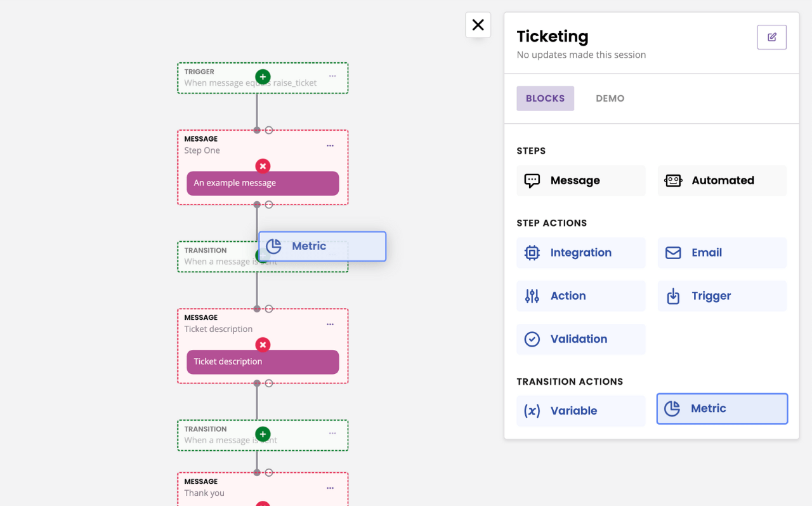812x506 pixels.
Task: Click hollow connector below Step One message
Action: click(x=269, y=204)
